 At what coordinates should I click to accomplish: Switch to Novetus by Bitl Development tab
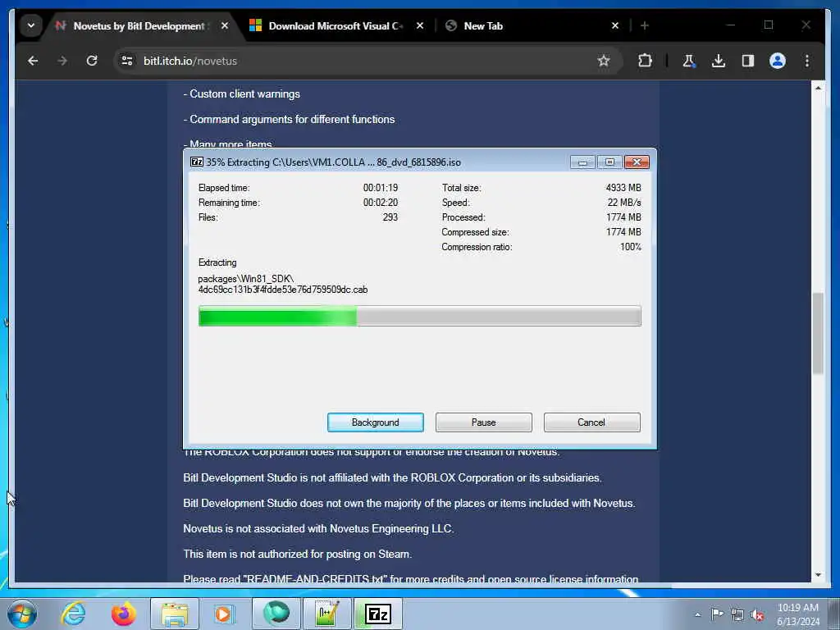139,25
